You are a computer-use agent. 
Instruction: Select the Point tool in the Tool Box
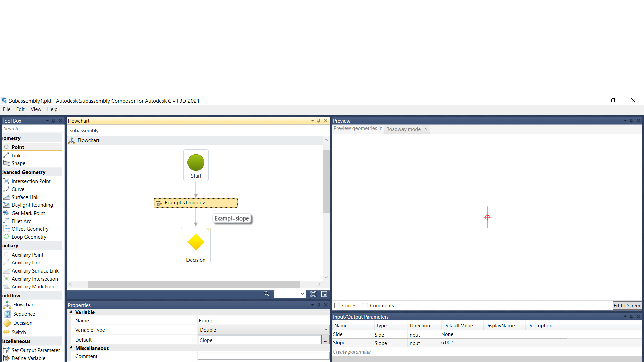(x=17, y=147)
